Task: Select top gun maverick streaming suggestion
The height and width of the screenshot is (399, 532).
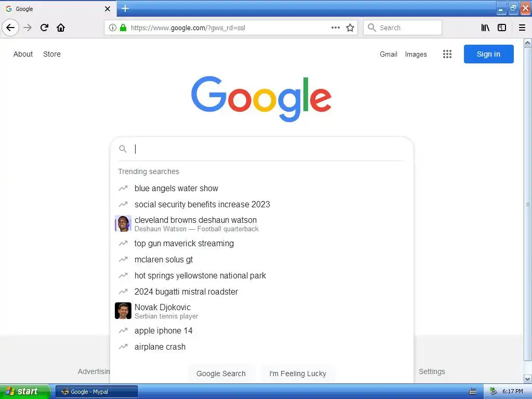Action: click(x=262, y=243)
